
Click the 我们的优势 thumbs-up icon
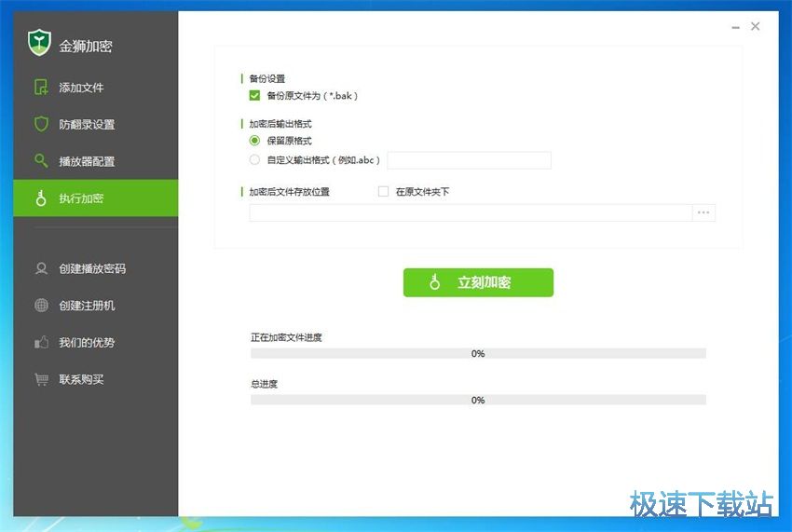click(41, 342)
